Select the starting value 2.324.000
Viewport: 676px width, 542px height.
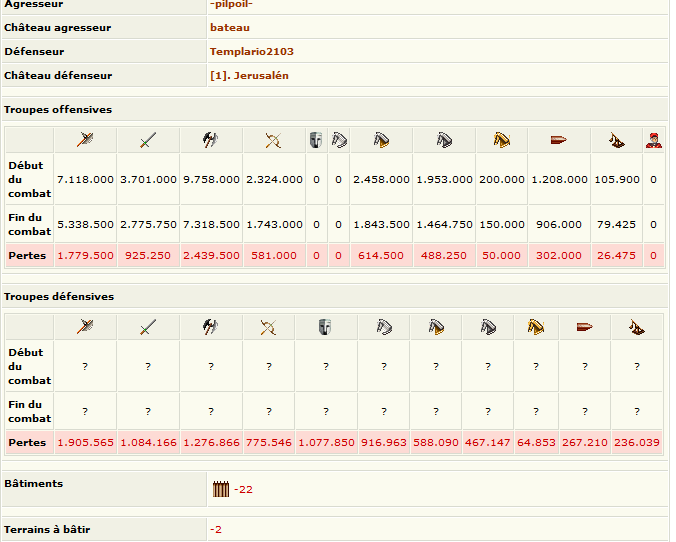click(x=274, y=179)
